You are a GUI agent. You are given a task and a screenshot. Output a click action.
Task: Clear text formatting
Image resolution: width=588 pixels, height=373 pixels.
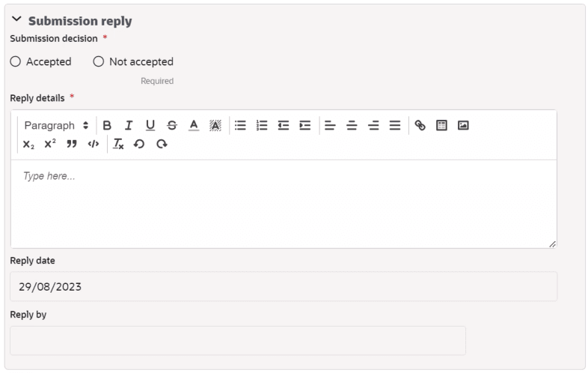118,144
